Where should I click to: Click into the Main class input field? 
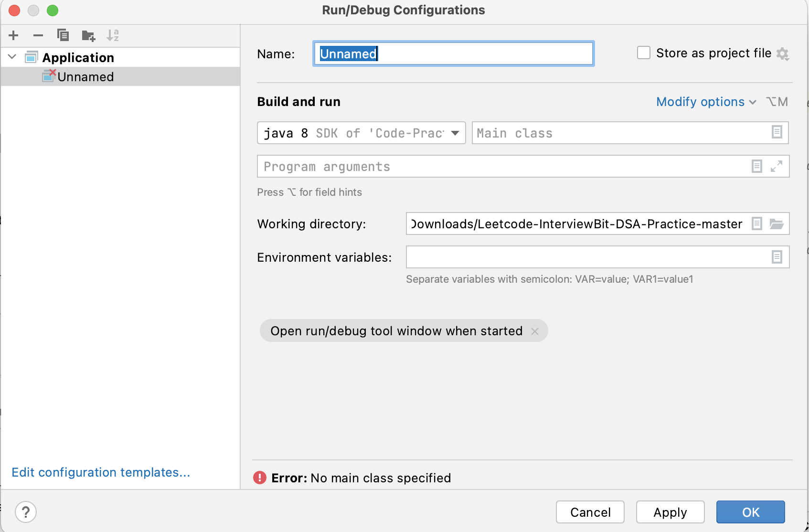[x=621, y=133]
